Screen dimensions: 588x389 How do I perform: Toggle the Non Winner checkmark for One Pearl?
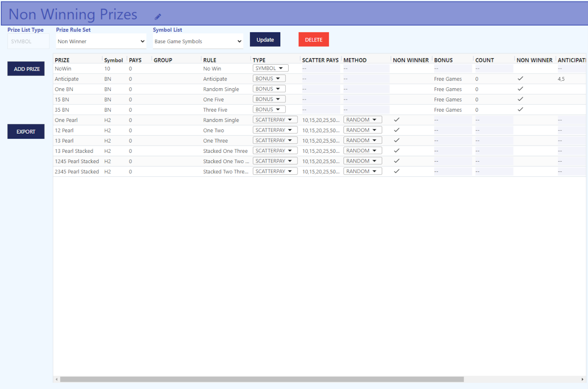(x=396, y=120)
